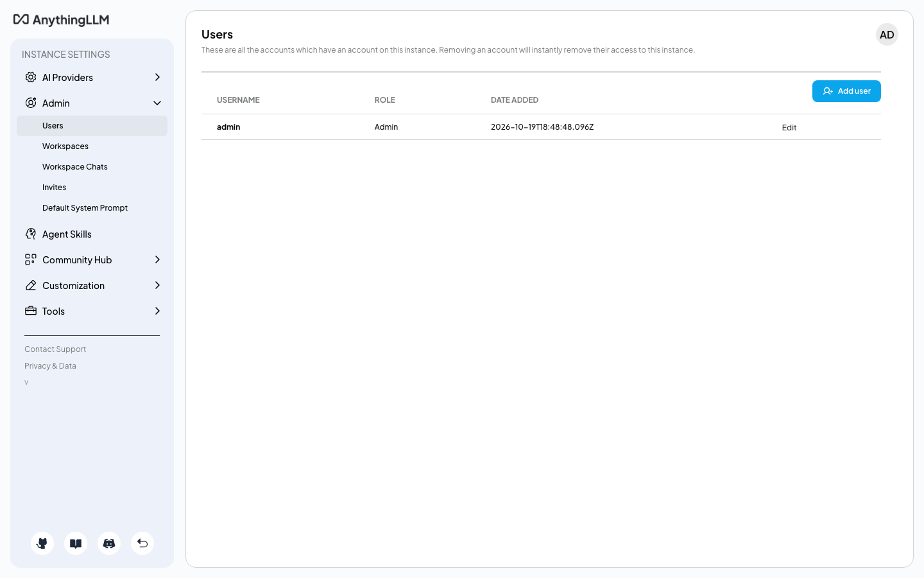
Task: Collapse the Admin section chevron
Action: (157, 103)
